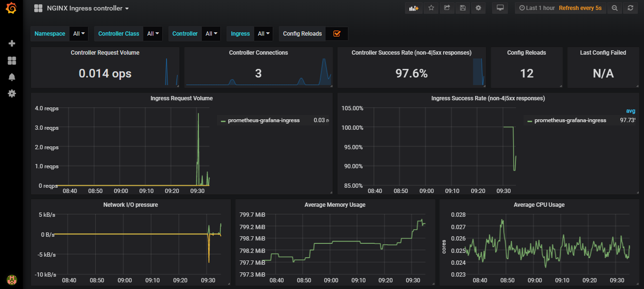
Task: Cycle view mode with monitor icon
Action: [500, 8]
